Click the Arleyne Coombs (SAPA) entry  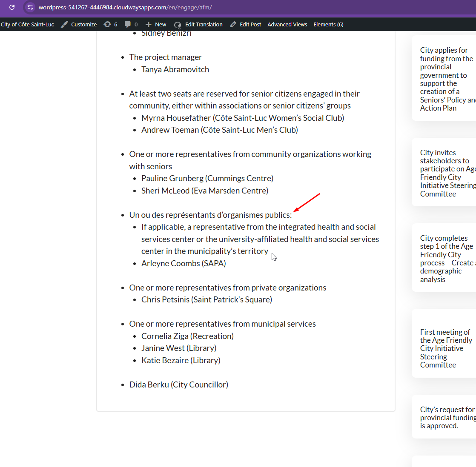tap(184, 263)
